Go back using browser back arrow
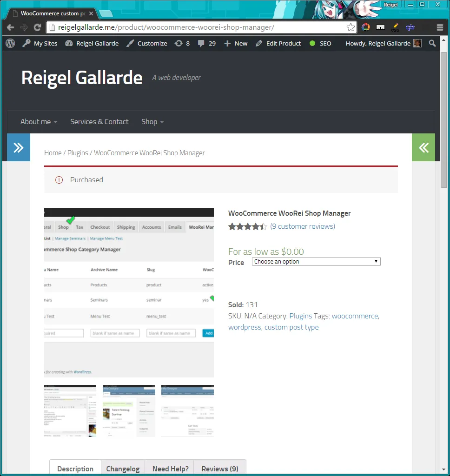This screenshot has width=450, height=476. pyautogui.click(x=10, y=27)
